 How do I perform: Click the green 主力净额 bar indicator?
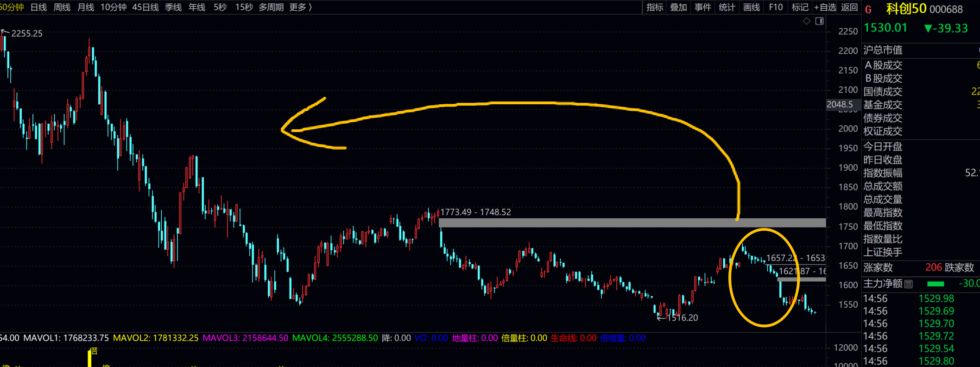coord(936,284)
